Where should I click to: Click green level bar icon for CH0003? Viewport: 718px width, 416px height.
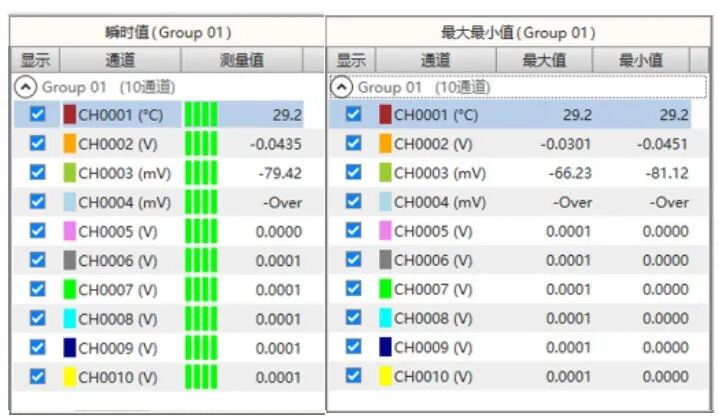[x=200, y=173]
